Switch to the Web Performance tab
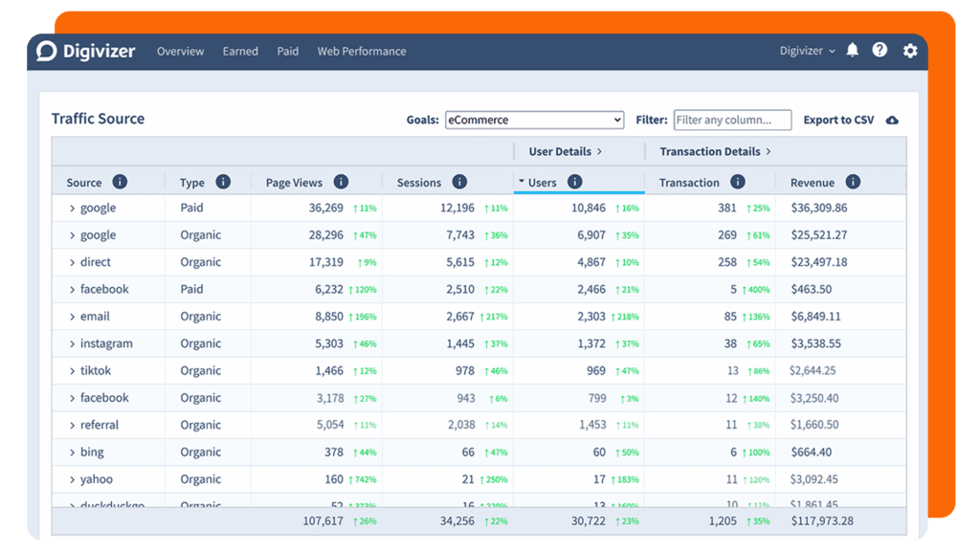The image size is (980, 551). 362,52
